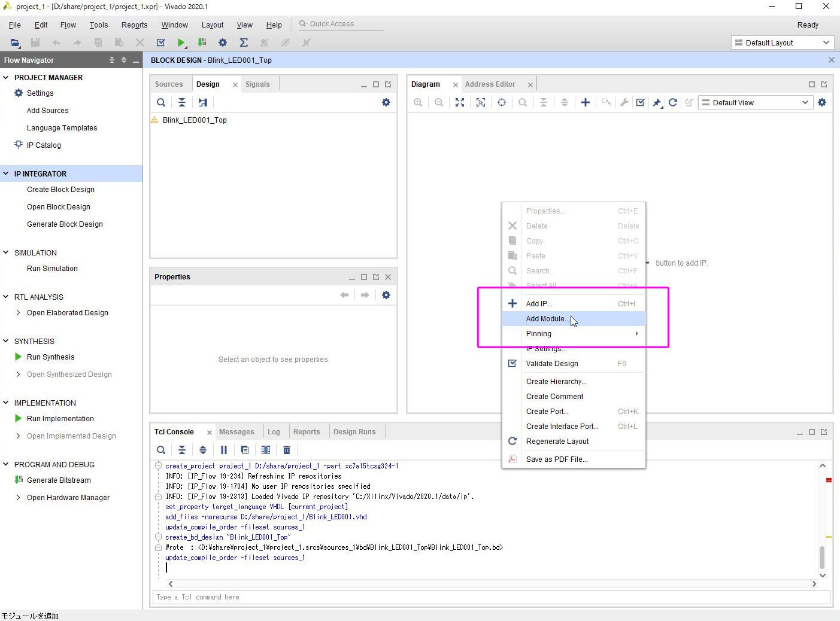Pause Tcl Console output with pause icon

(x=223, y=450)
